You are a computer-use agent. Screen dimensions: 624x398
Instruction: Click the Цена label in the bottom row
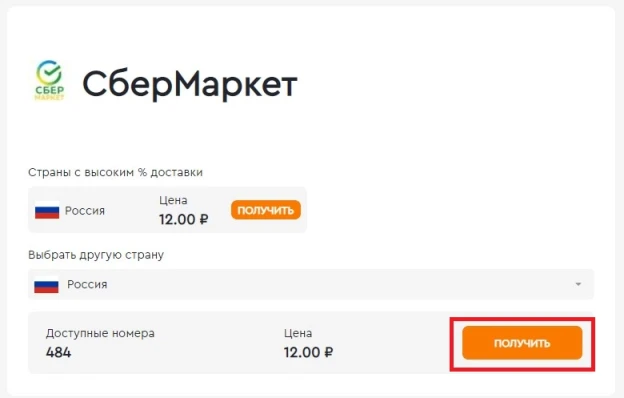click(298, 333)
